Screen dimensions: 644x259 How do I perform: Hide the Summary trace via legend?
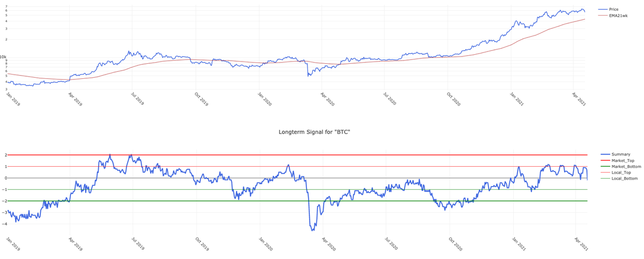pos(616,154)
